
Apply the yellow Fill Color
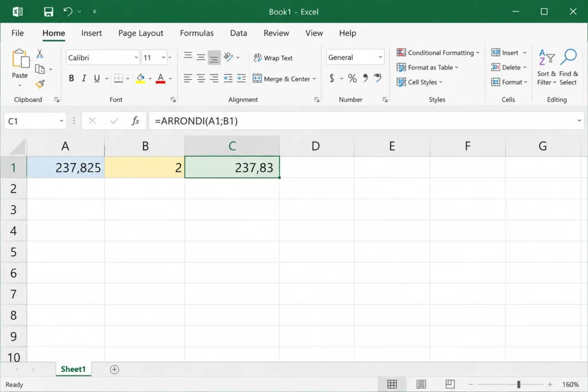pos(141,79)
